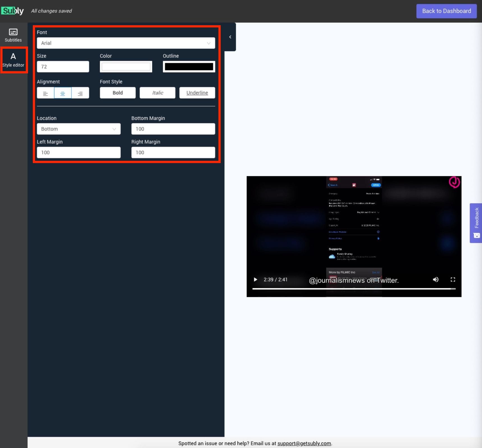Mute the video volume

pyautogui.click(x=435, y=280)
